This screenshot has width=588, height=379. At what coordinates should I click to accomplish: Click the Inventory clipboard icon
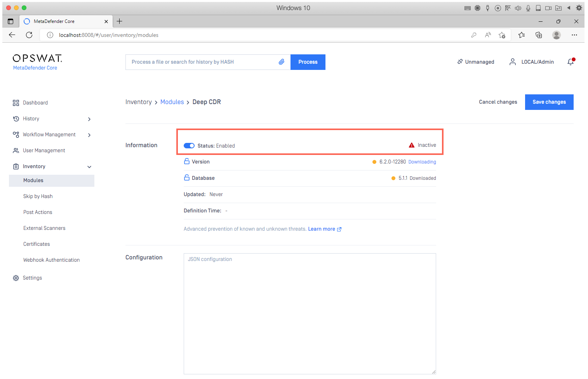point(16,167)
